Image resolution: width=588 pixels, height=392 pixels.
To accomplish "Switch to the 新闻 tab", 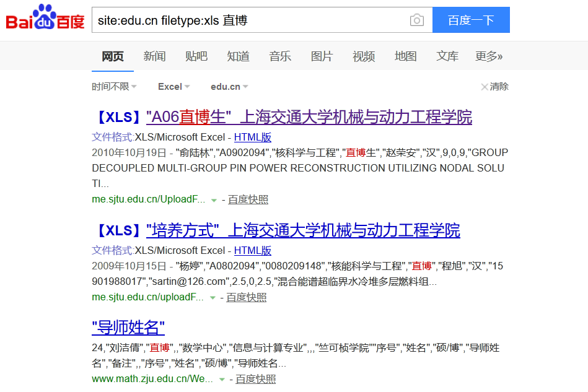I will [154, 56].
